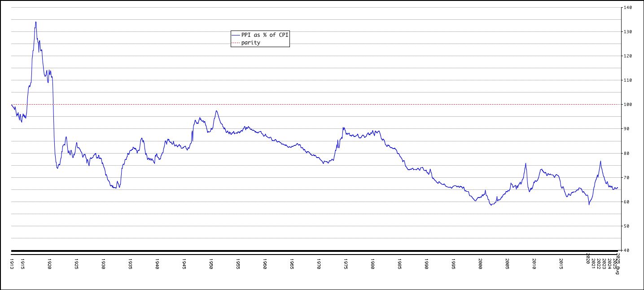Click the 40 y-axis tick label

click(x=626, y=250)
